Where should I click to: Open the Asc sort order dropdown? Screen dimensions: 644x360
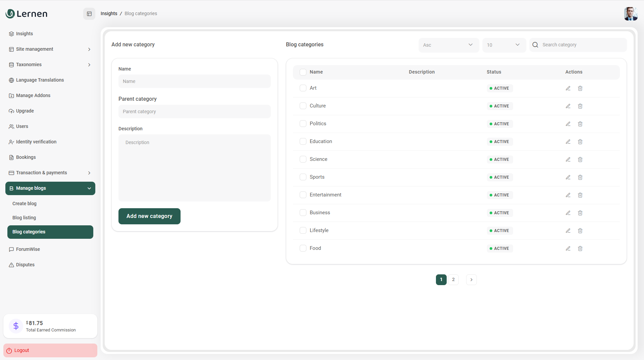point(448,45)
